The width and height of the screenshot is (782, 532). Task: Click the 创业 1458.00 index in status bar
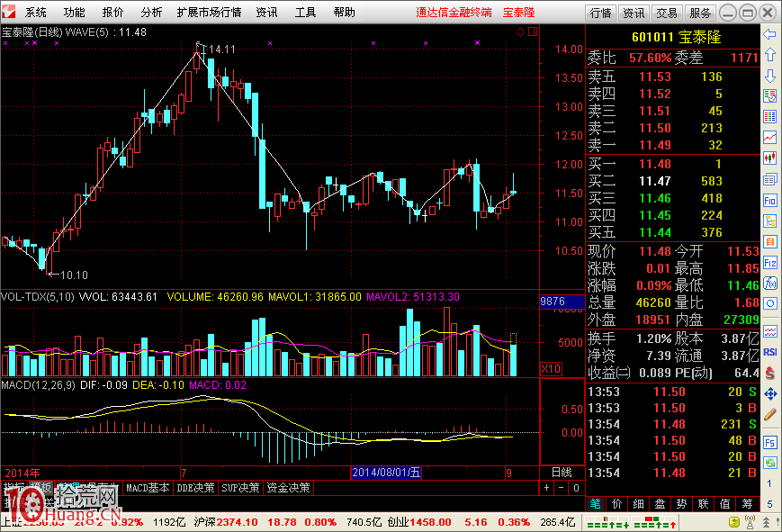(x=419, y=522)
